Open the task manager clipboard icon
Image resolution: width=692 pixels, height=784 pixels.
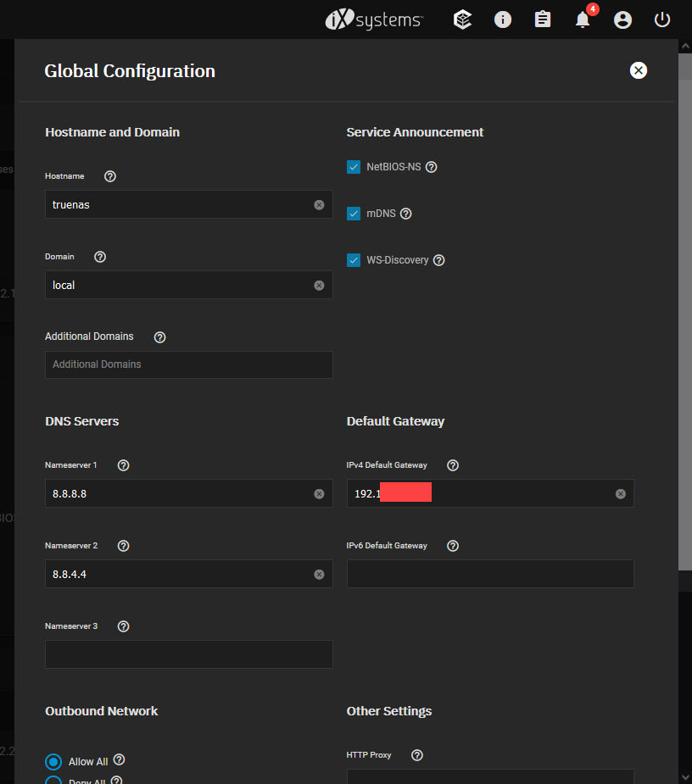tap(543, 19)
